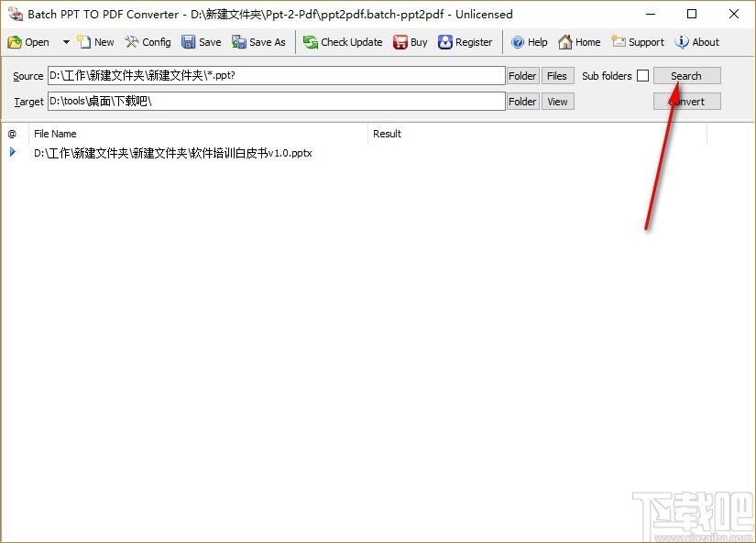Click the Source path input field
Screen dimensions: 756x543
[x=276, y=76]
